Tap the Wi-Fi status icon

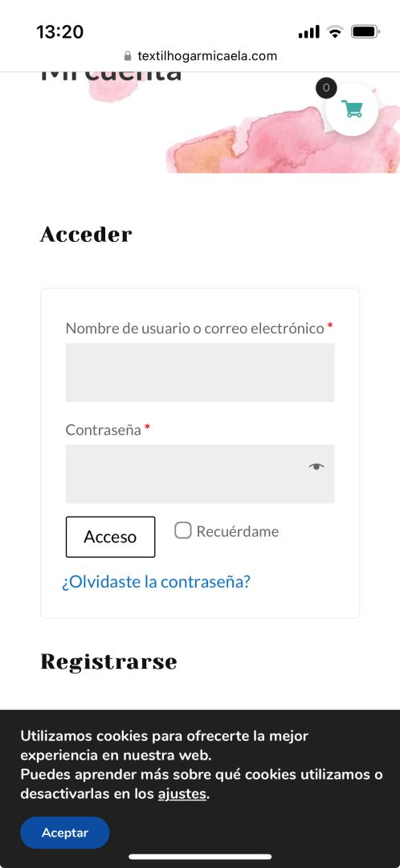(334, 31)
